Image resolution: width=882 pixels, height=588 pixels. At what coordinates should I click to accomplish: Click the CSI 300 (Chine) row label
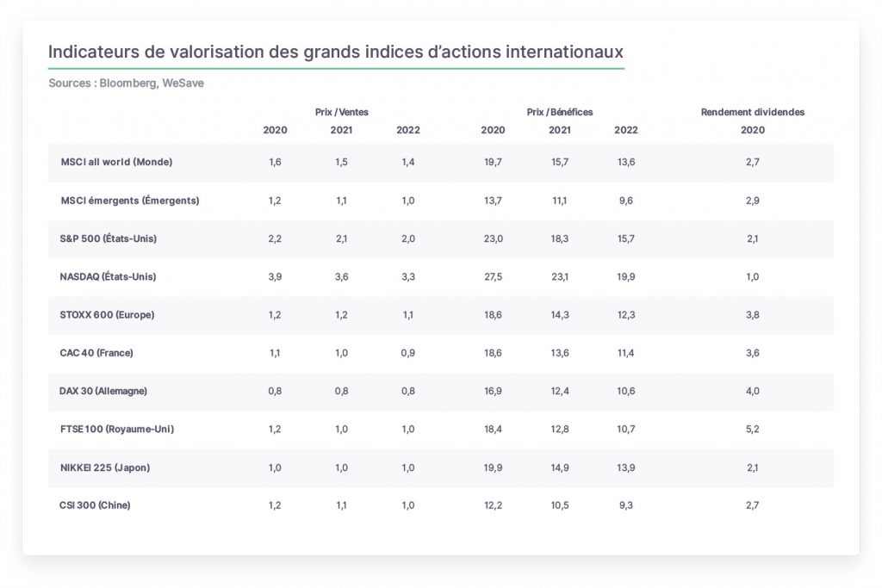pyautogui.click(x=95, y=504)
